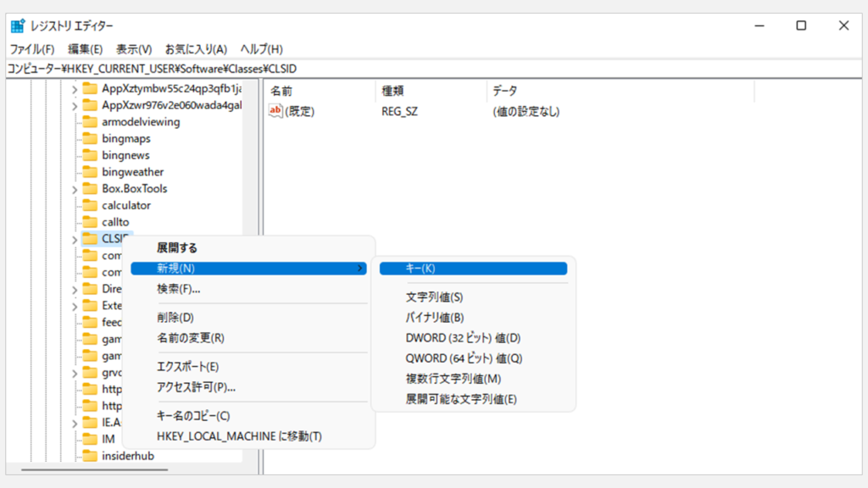Choose DWORD (32 ビット) 値(D) option

coord(463,337)
